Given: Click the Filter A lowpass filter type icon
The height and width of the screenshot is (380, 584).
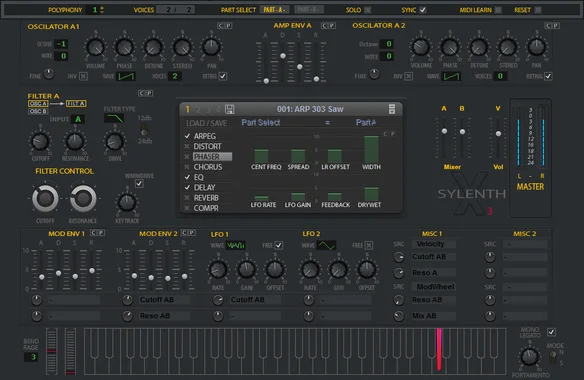Looking at the screenshot, I should click(114, 118).
